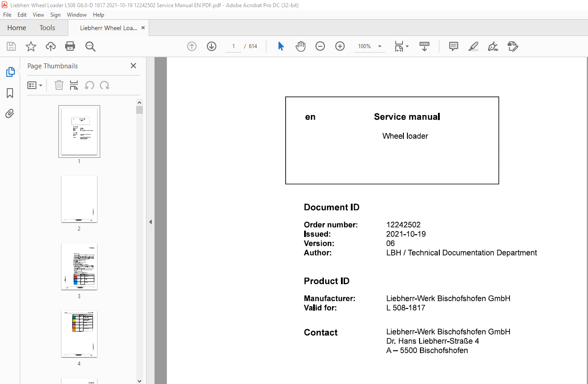This screenshot has width=588, height=384.
Task: Open the Sign document pen icon
Action: tap(493, 46)
